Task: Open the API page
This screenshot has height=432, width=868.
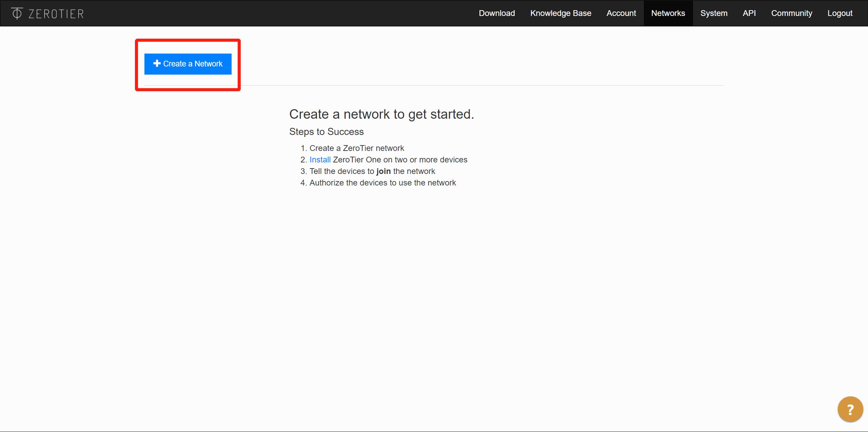Action: point(749,13)
